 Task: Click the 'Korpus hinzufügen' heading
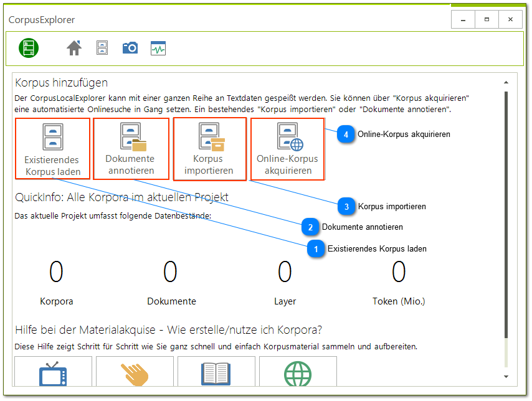pyautogui.click(x=62, y=83)
